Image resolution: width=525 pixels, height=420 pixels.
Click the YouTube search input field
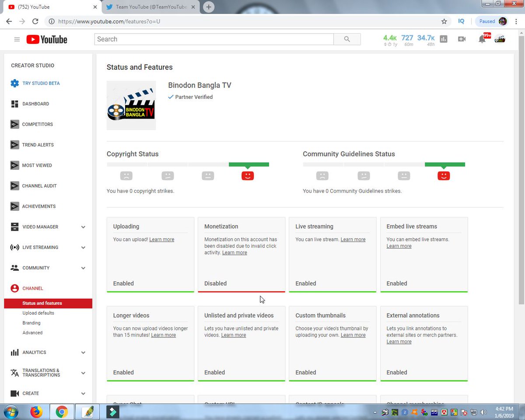click(x=214, y=39)
